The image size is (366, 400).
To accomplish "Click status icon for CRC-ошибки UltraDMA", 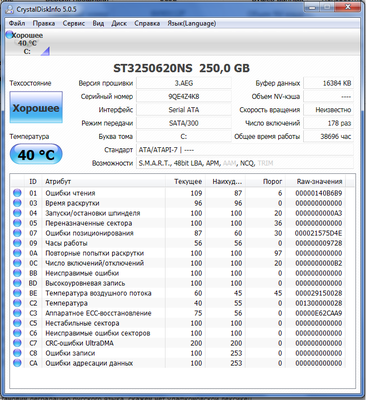I will click(x=17, y=343).
